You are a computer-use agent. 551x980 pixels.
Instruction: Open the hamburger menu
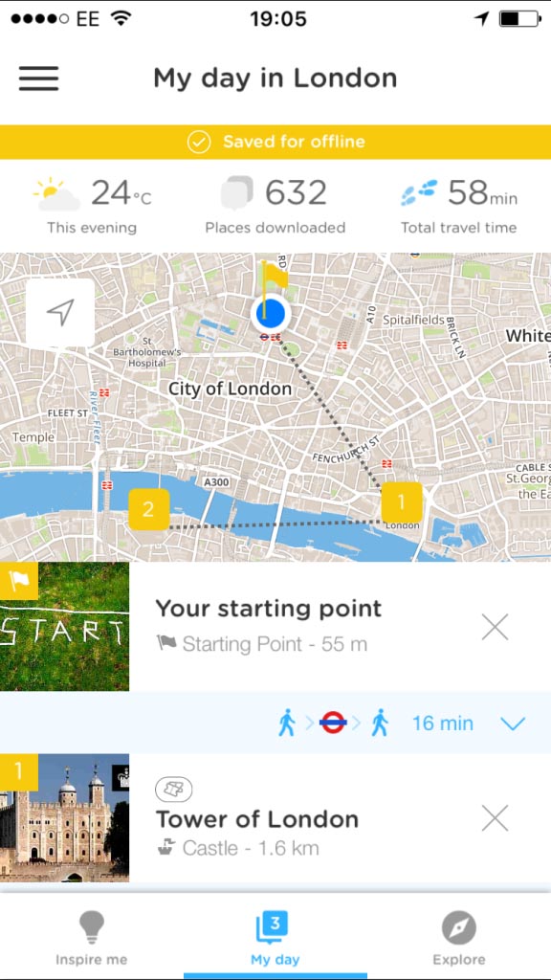coord(38,78)
